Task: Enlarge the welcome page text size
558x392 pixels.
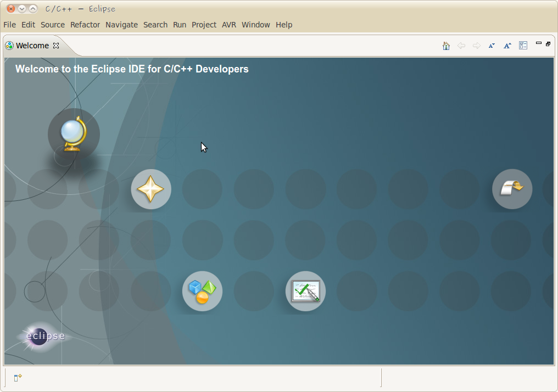Action: [x=507, y=46]
